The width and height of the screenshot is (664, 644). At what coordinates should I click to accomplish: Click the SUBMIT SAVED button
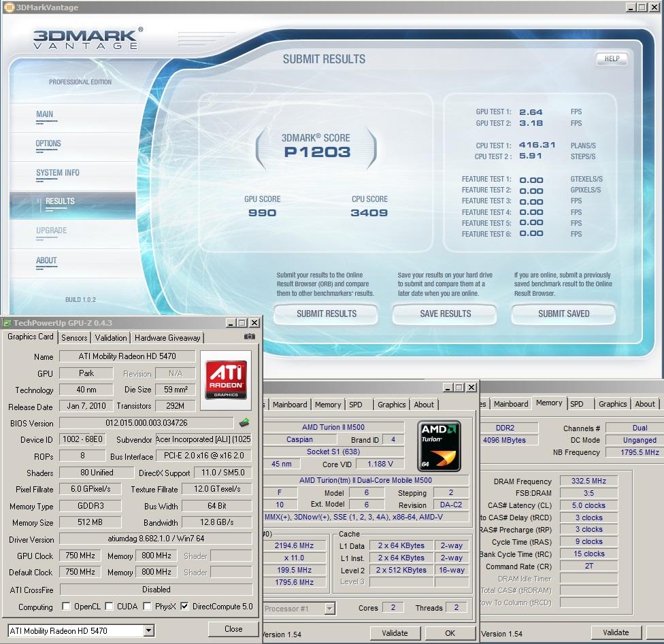(x=563, y=313)
